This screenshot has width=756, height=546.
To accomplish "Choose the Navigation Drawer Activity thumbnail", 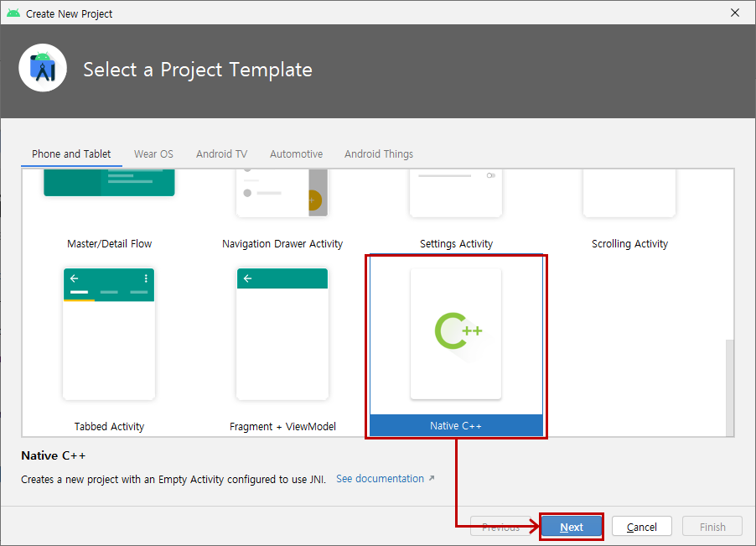I will pos(282,193).
